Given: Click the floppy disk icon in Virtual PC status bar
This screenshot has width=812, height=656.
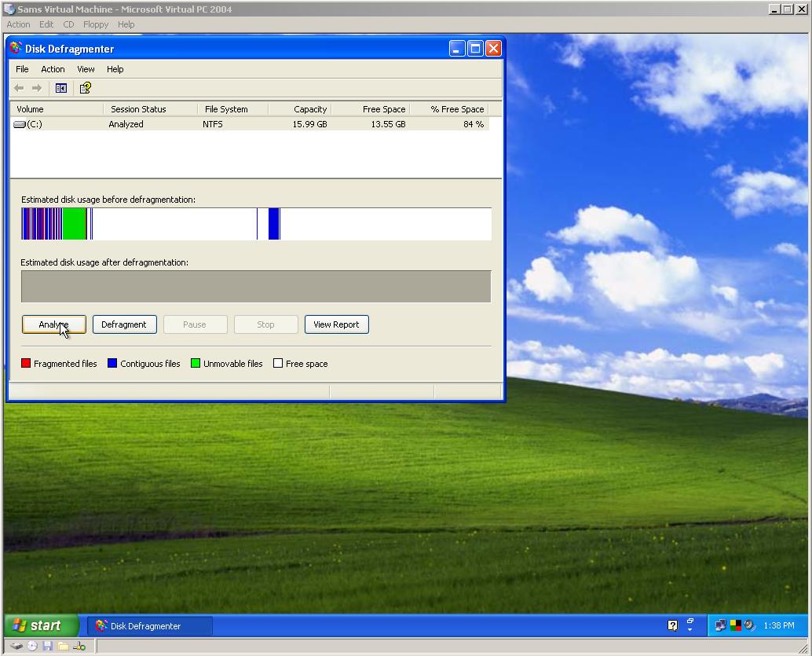Looking at the screenshot, I should pyautogui.click(x=48, y=646).
